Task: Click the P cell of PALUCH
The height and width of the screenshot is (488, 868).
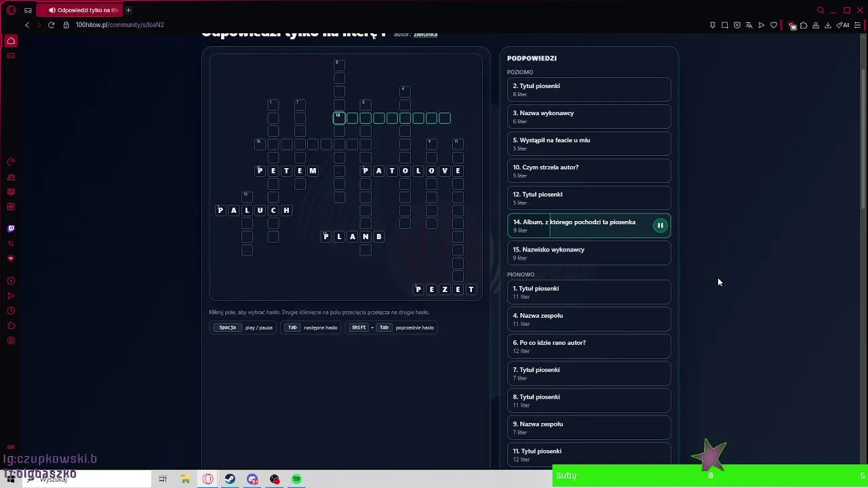Action: click(x=220, y=211)
